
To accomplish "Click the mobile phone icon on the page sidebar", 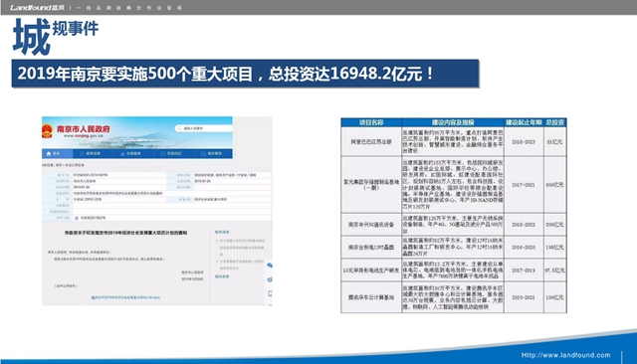I will click(x=270, y=293).
